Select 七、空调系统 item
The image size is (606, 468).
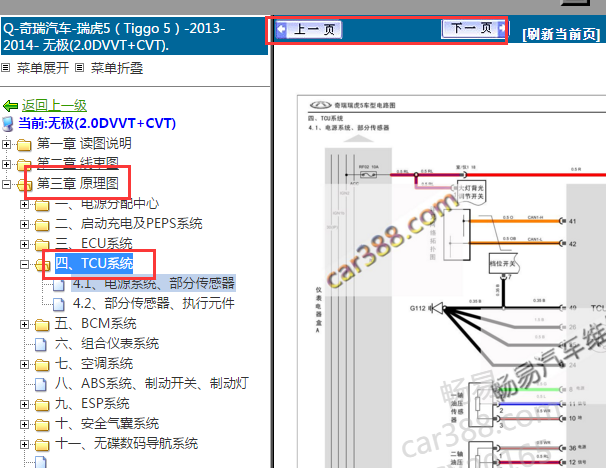(x=94, y=364)
